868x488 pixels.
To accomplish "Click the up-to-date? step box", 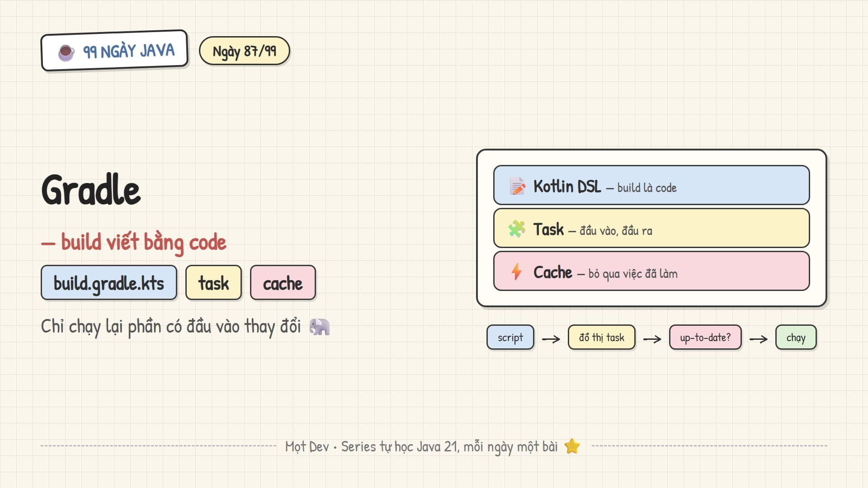I will point(705,338).
